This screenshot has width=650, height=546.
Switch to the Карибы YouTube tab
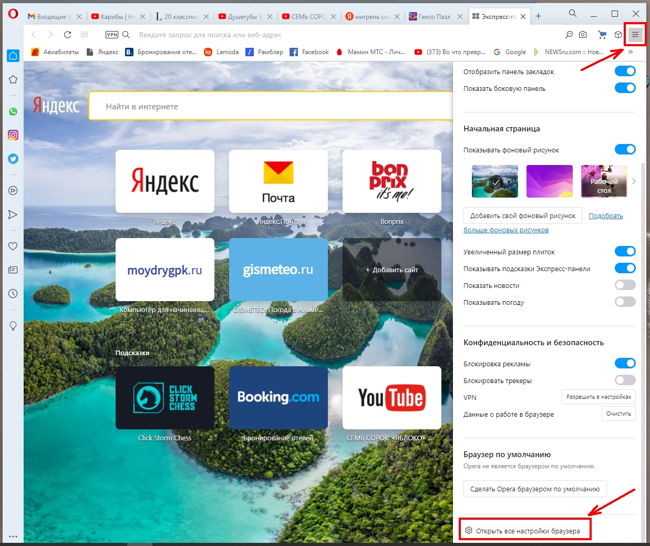tap(118, 17)
